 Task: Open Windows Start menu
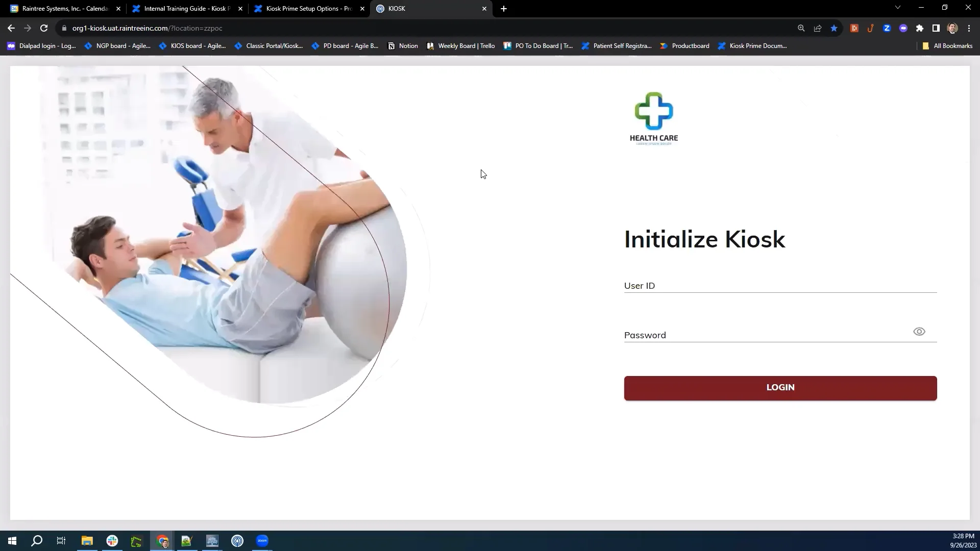pyautogui.click(x=12, y=541)
